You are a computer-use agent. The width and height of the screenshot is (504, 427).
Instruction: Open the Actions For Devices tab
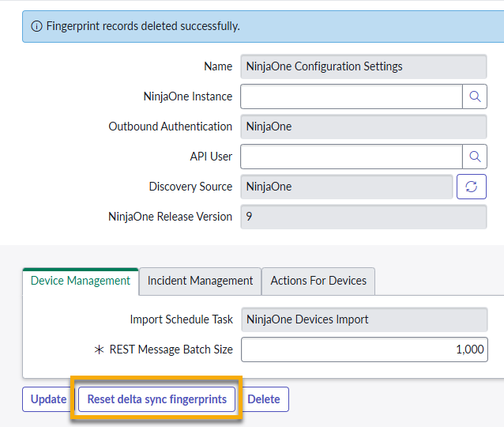tap(318, 281)
